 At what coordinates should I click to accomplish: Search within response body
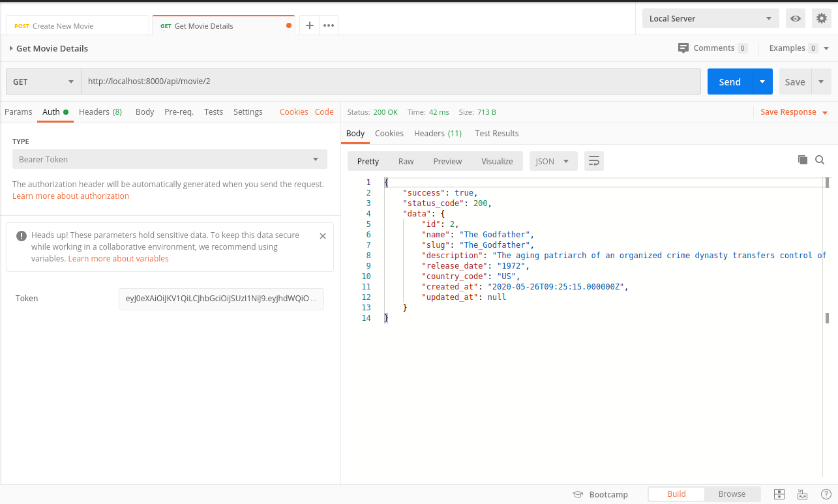pyautogui.click(x=820, y=160)
